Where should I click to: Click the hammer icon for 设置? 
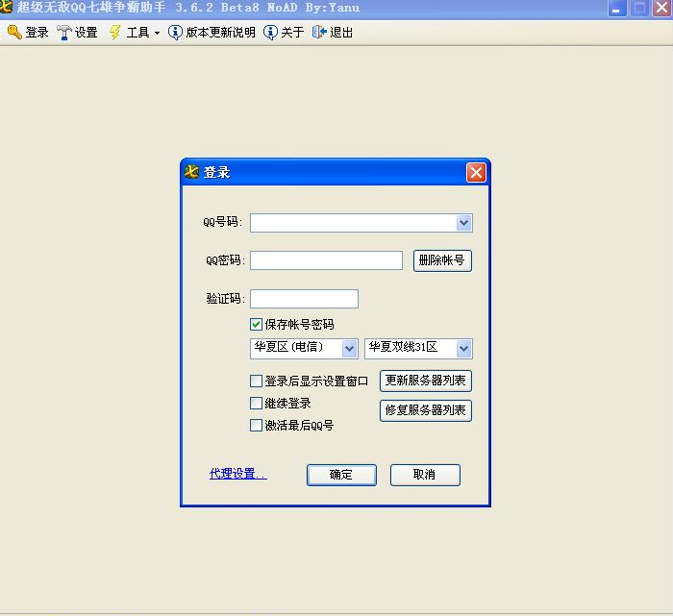(64, 32)
